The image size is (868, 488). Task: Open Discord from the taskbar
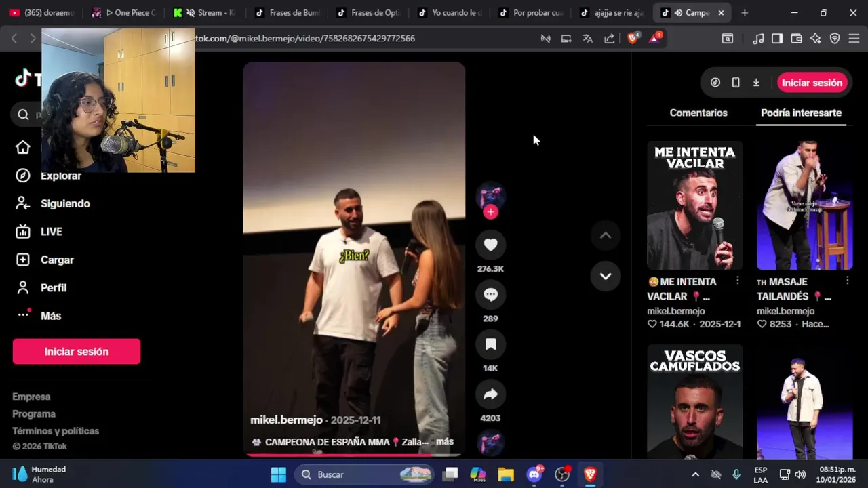pos(534,474)
